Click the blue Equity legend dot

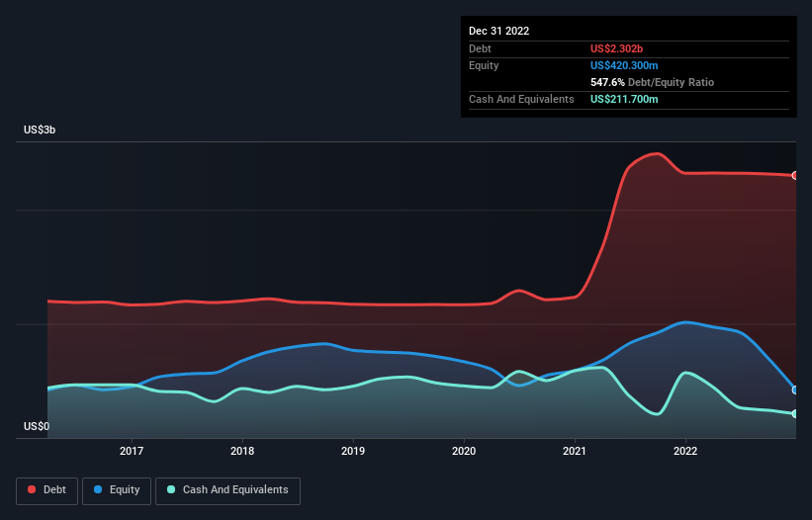[x=98, y=489]
